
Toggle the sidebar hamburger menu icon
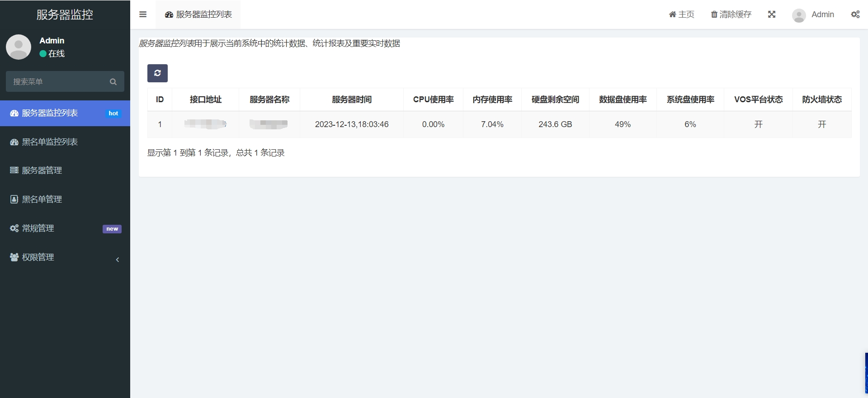143,14
